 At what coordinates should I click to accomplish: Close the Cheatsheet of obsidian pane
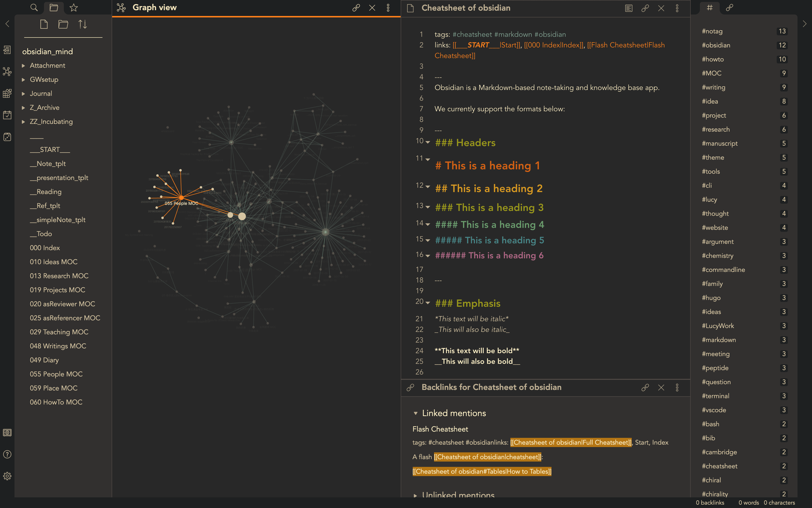pyautogui.click(x=661, y=8)
